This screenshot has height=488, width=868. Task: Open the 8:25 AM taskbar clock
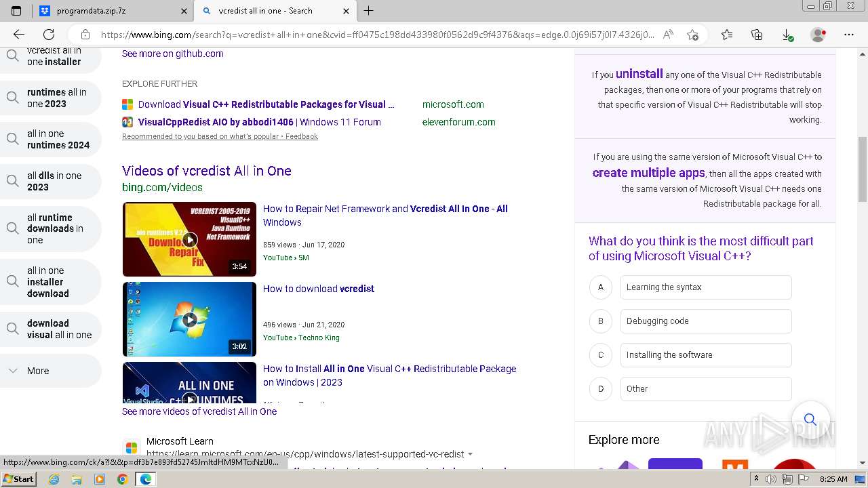(833, 479)
